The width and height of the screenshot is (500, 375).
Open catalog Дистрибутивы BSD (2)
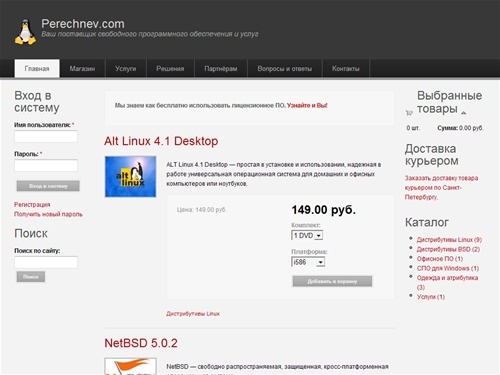(448, 249)
